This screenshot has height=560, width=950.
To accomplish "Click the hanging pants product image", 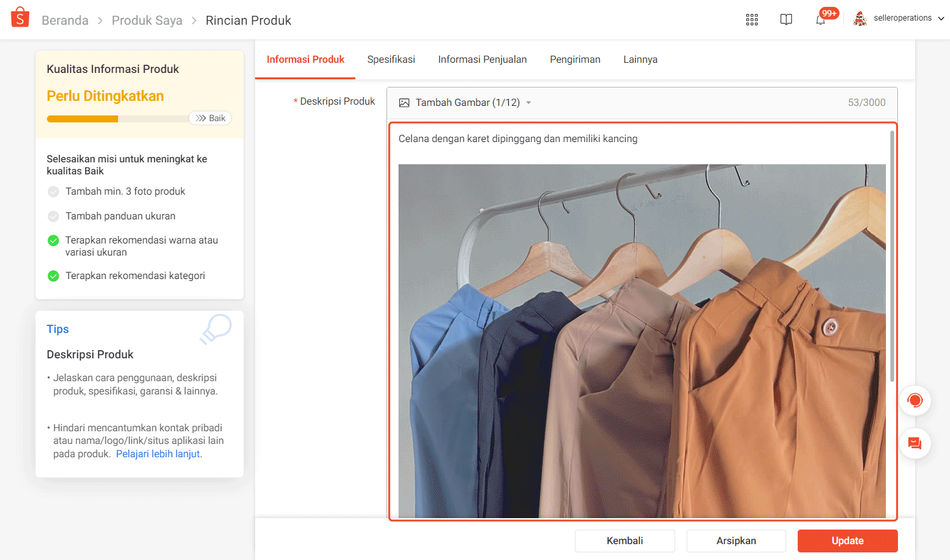I will (x=641, y=342).
